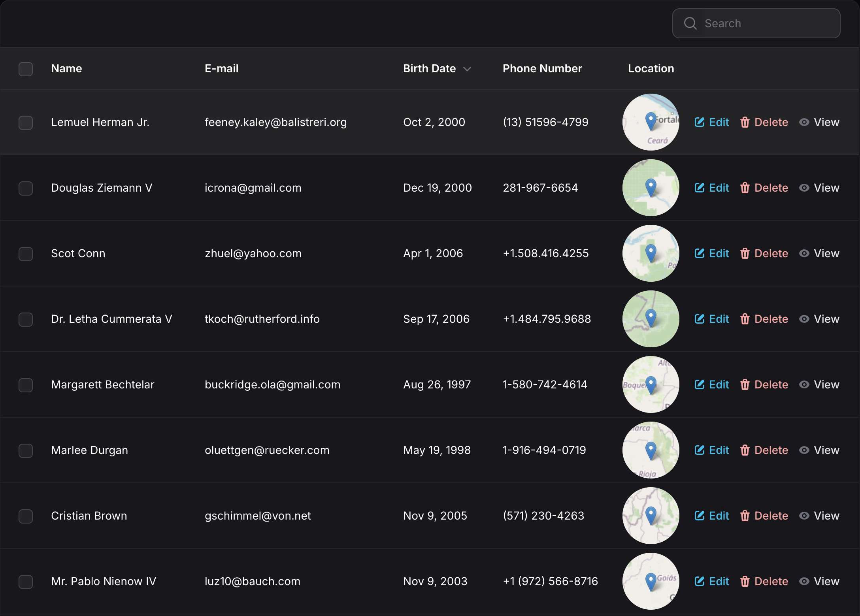This screenshot has height=616, width=860.
Task: Click the E-mail column header
Action: (221, 68)
